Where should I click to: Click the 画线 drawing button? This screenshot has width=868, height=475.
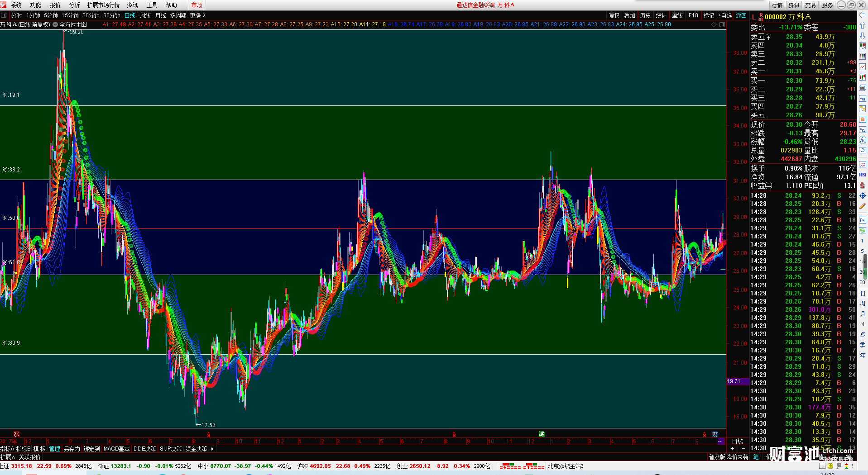[677, 15]
